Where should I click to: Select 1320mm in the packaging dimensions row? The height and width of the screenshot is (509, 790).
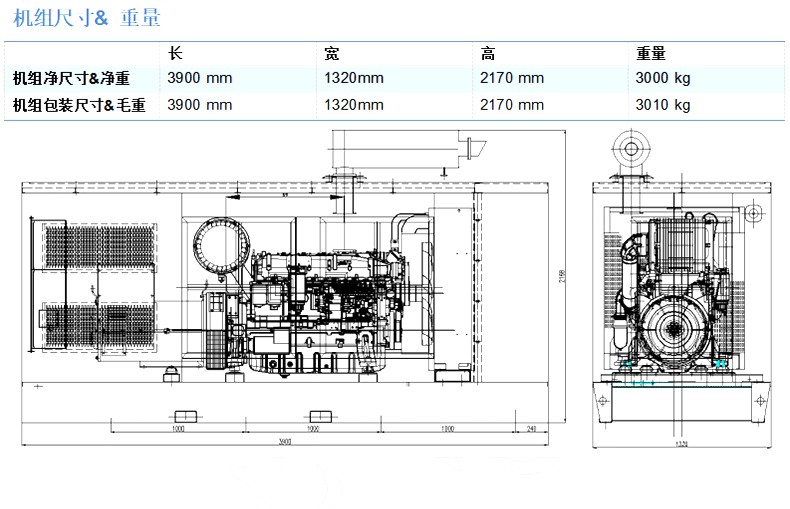(x=354, y=104)
